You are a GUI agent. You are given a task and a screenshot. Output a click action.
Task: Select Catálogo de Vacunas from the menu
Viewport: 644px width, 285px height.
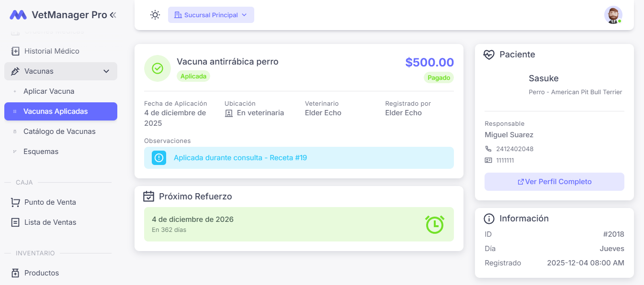(x=60, y=131)
